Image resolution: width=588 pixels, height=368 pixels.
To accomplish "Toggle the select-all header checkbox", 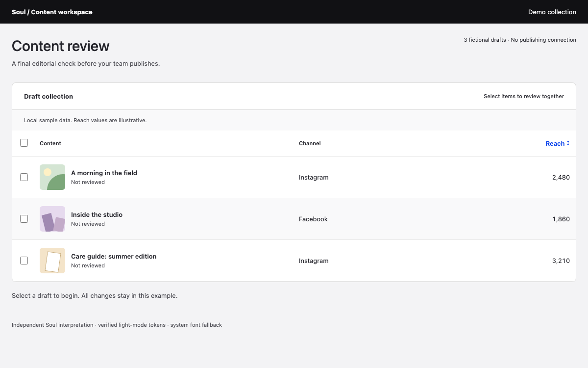I will click(24, 143).
